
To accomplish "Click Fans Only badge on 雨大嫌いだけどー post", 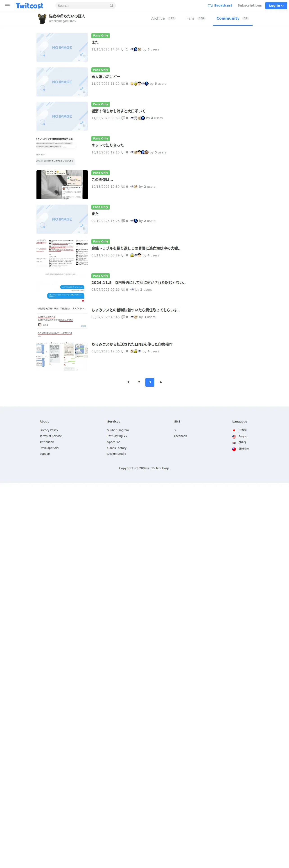I will pyautogui.click(x=101, y=70).
